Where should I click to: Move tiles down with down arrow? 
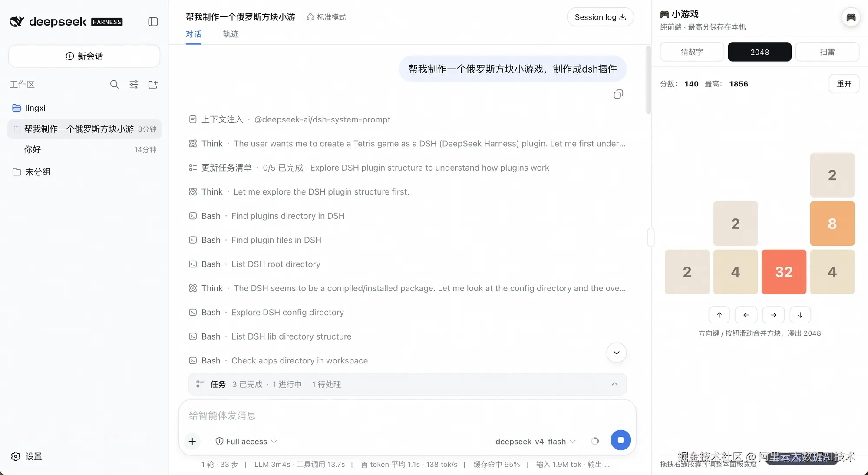[x=800, y=315]
